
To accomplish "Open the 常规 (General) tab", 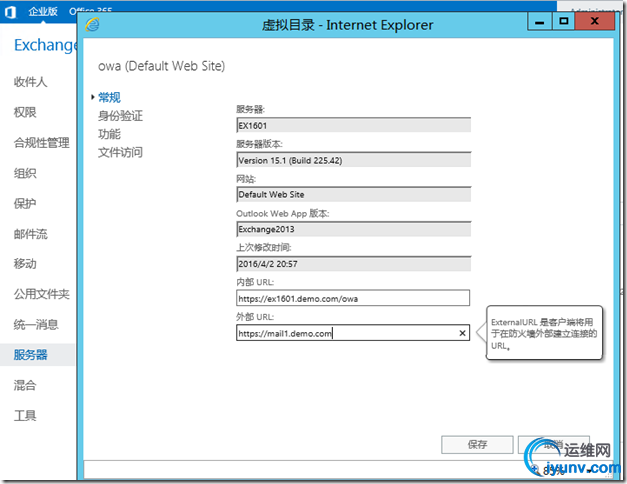I will pyautogui.click(x=109, y=97).
